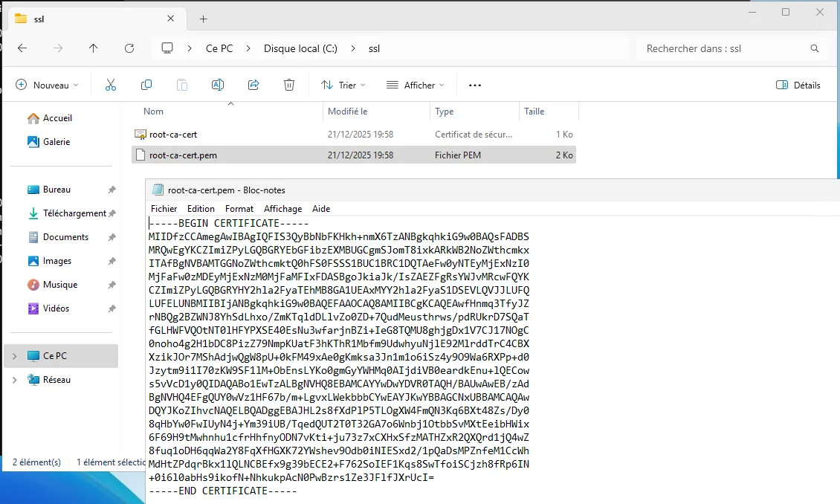Click the Rename icon in toolbar
Screen dimensions: 840x504
tap(218, 85)
